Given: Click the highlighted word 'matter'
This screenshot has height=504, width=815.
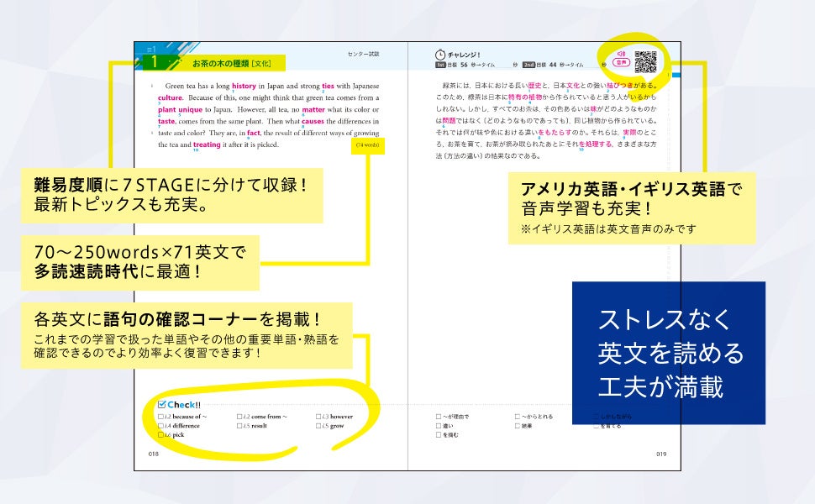Looking at the screenshot, I should (x=313, y=110).
